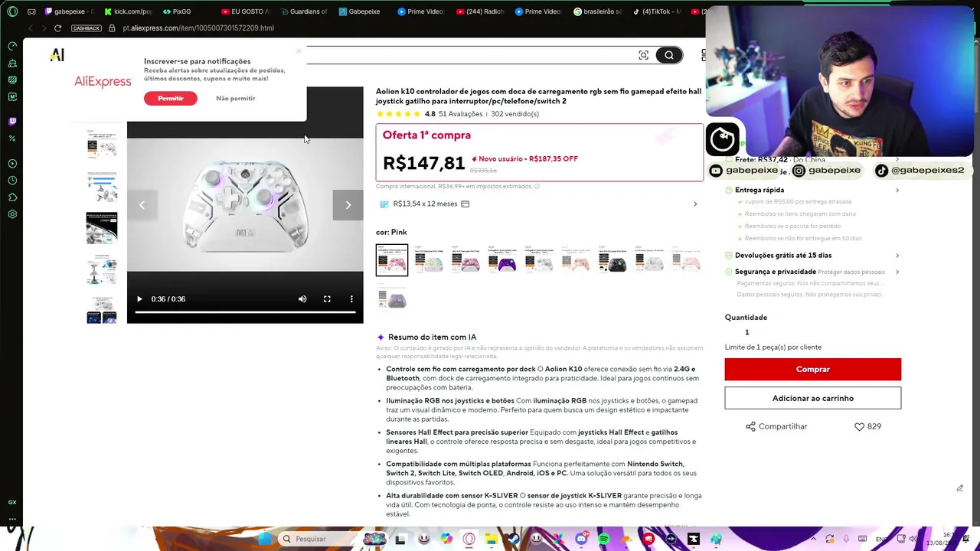Image resolution: width=980 pixels, height=551 pixels.
Task: Click the product price R$147,81
Action: pyautogui.click(x=423, y=163)
